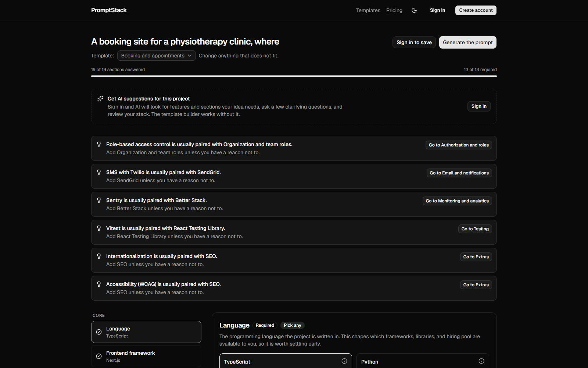Click Generate the prompt button
Viewport: 588px width, 368px height.
[468, 42]
